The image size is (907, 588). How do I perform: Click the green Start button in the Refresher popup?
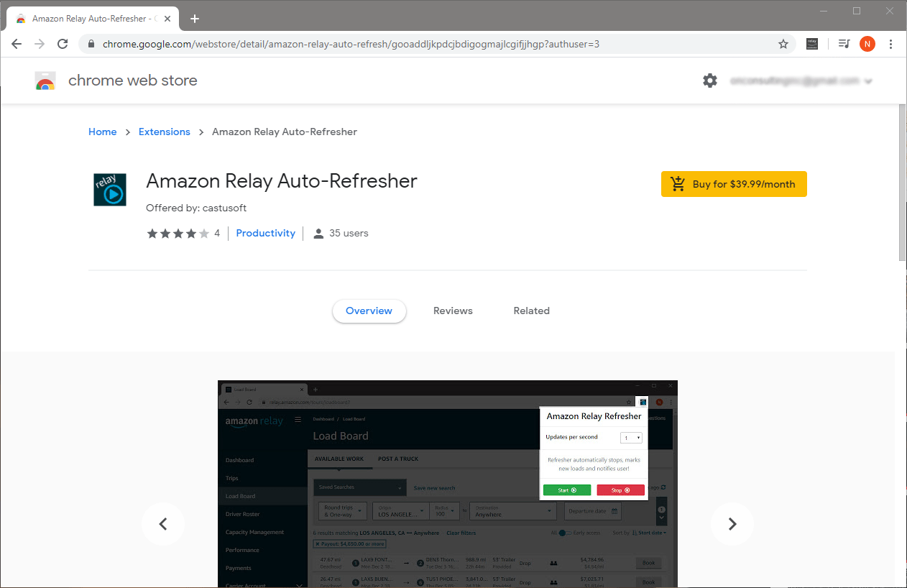click(x=567, y=490)
